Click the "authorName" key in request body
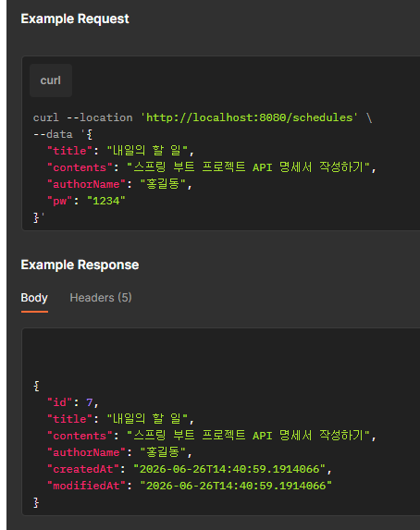The image size is (420, 530). point(86,184)
